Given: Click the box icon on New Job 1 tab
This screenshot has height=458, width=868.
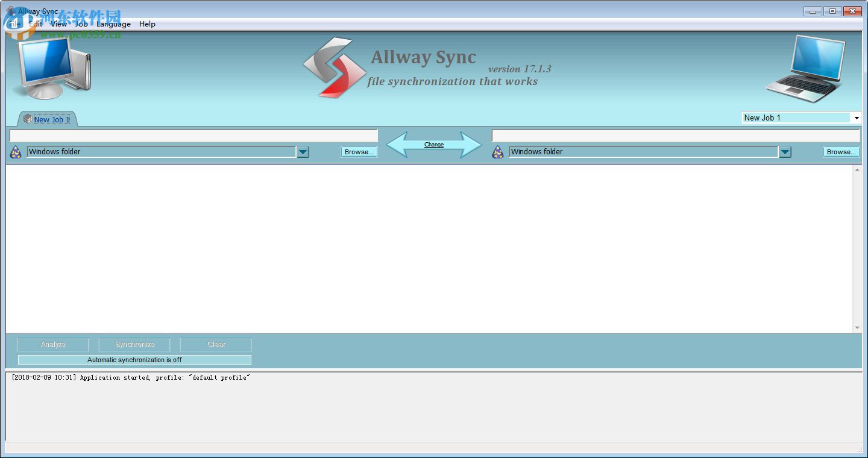Looking at the screenshot, I should click(28, 119).
